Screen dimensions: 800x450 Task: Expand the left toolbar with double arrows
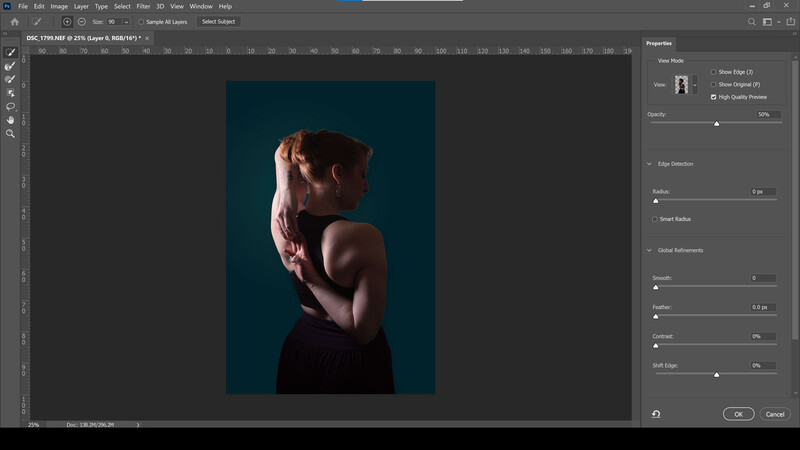[x=5, y=34]
